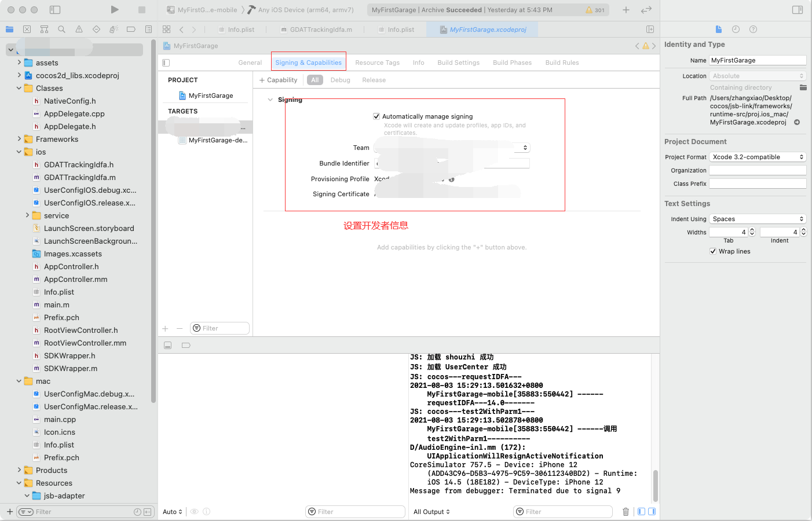Switch to the Resource Tags tab

click(x=378, y=63)
